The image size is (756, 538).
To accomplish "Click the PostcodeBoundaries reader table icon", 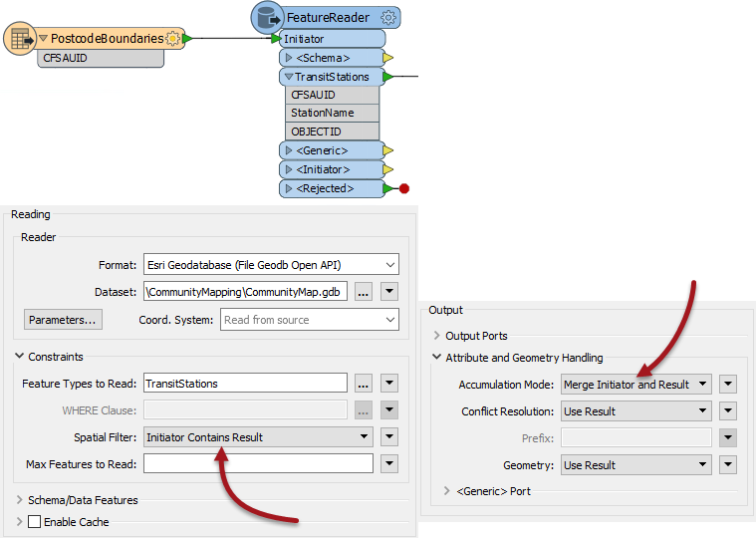I will (20, 39).
